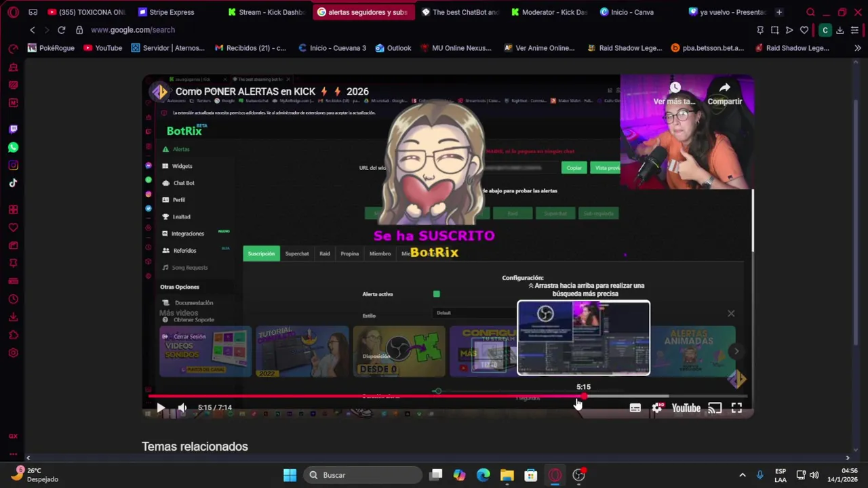Toggle video subtitles captions button

635,408
